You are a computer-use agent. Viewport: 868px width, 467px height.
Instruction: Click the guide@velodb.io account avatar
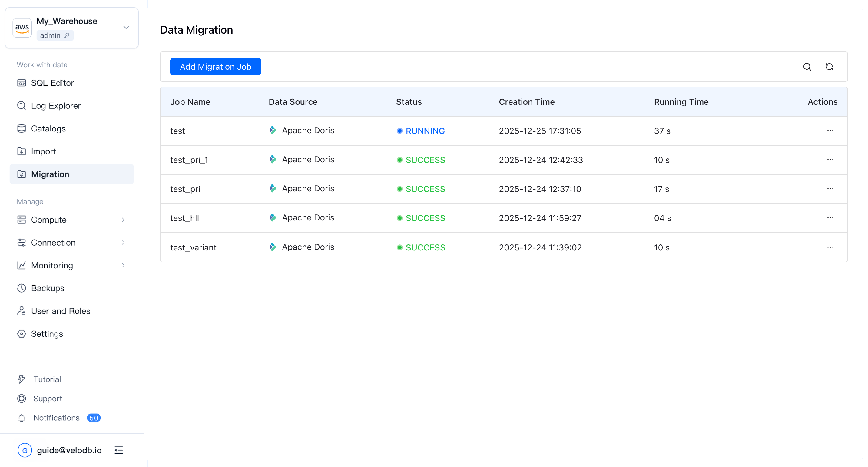tap(25, 450)
